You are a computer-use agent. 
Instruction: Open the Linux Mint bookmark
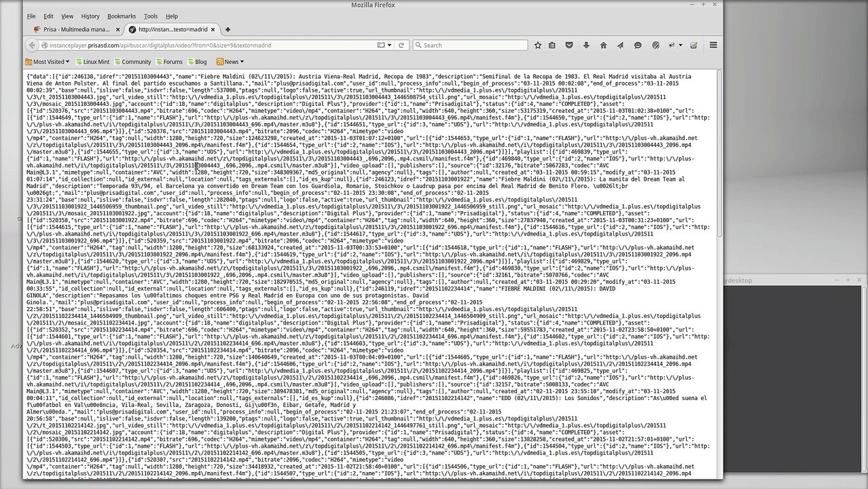[x=92, y=62]
